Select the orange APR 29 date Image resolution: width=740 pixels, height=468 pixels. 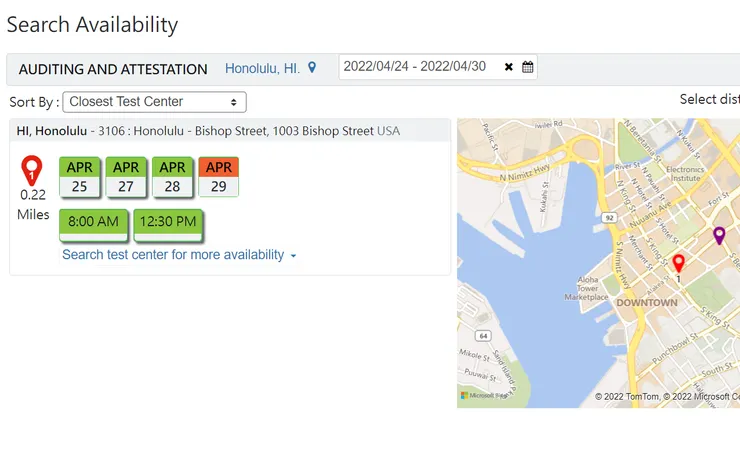[x=218, y=177]
